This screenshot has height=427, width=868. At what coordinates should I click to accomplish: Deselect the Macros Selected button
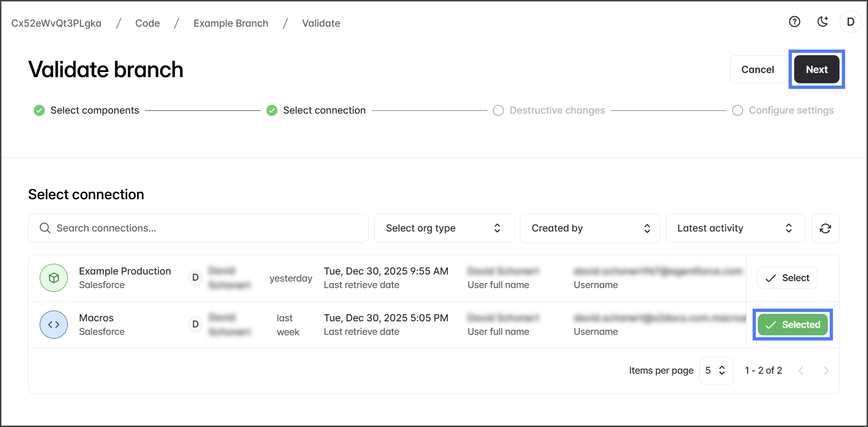point(792,325)
